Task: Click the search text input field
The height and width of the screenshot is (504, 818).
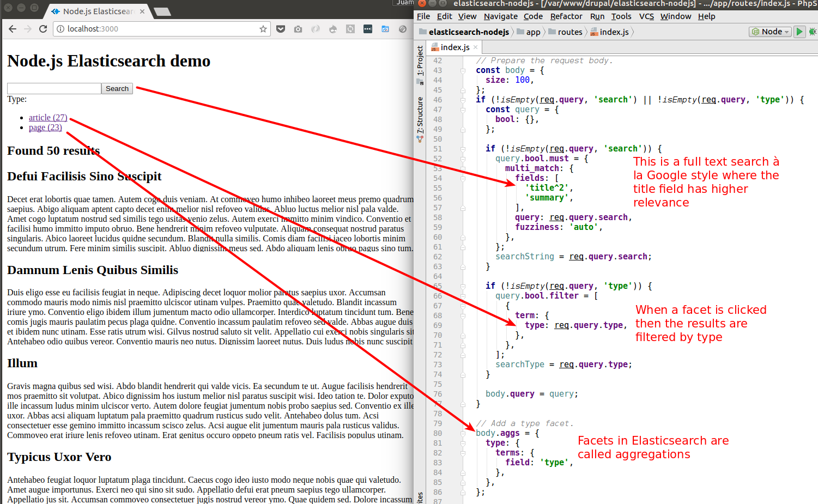Action: (x=54, y=88)
